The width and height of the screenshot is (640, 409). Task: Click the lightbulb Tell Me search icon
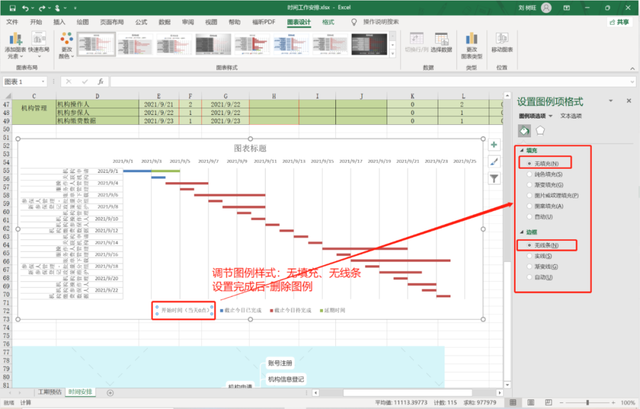tap(354, 22)
